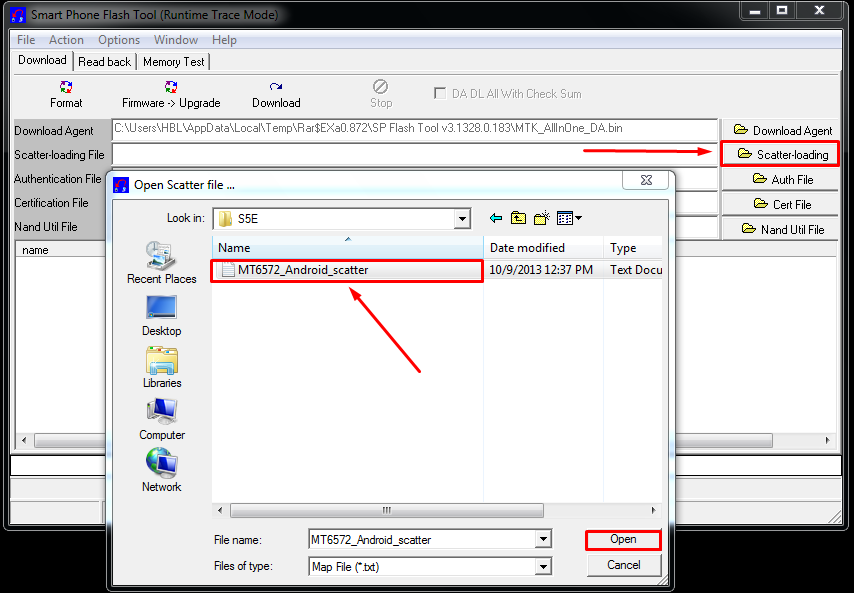
Task: Click main window scroll right arrow
Action: coord(827,440)
